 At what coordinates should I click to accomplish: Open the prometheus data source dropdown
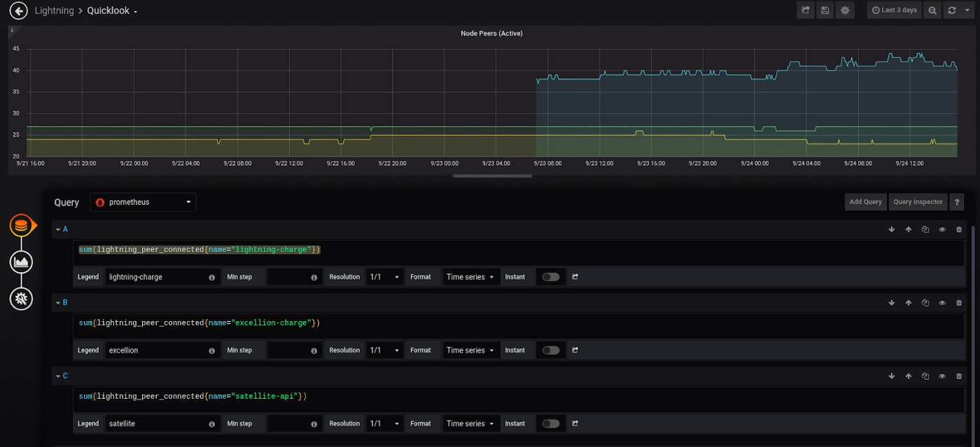click(x=143, y=202)
